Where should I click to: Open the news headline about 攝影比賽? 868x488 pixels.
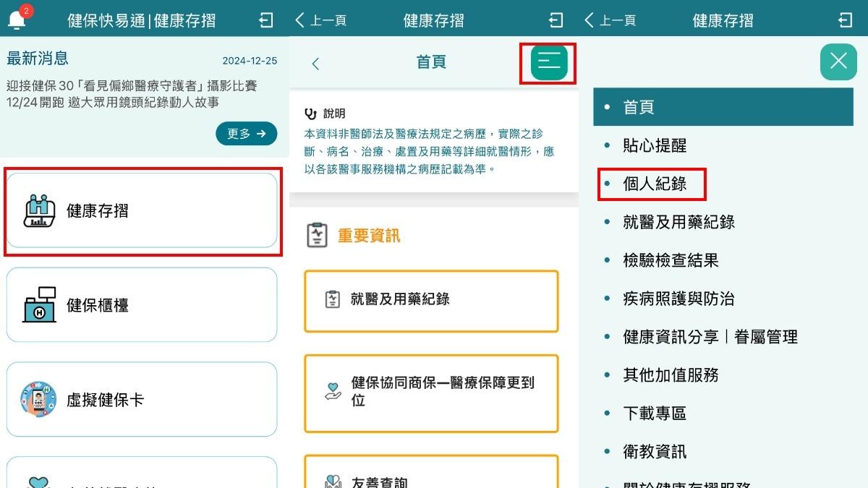click(x=132, y=95)
